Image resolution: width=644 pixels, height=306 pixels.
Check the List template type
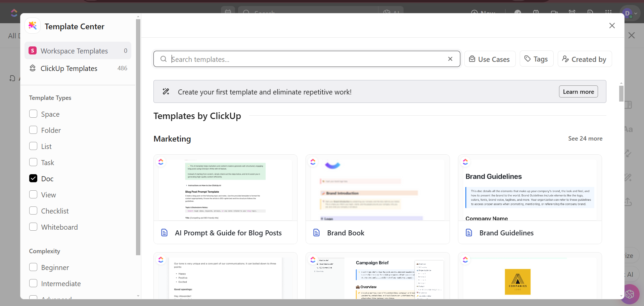coord(33,146)
